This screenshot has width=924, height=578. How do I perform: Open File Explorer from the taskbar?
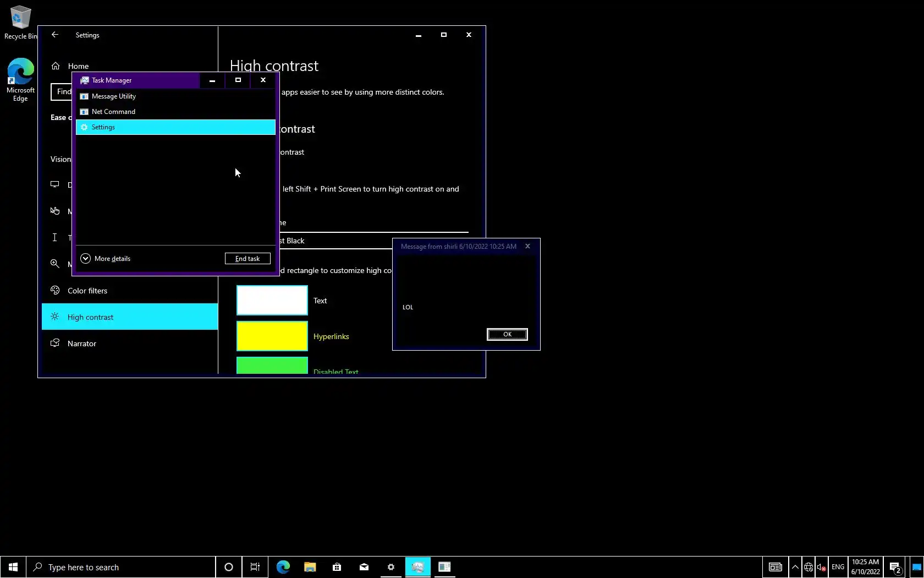pos(310,567)
